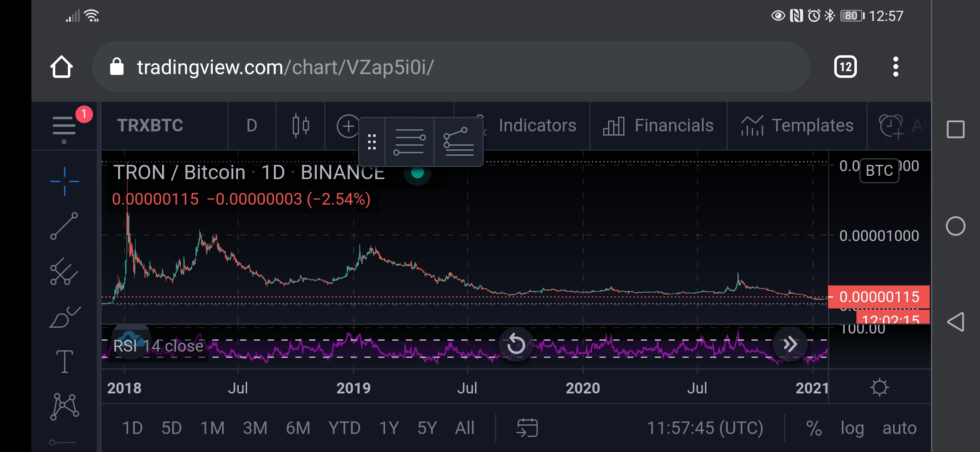Tap the price change -0.00000003 (-2.54%) text
This screenshot has width=980, height=452.
click(289, 199)
